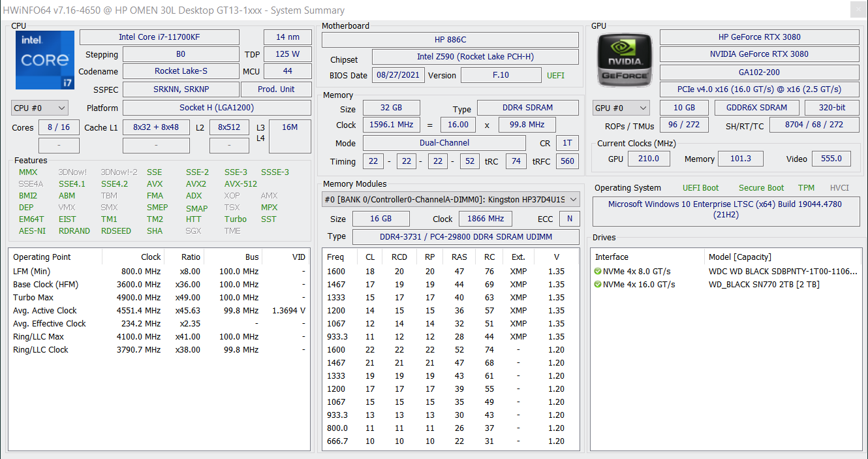The height and width of the screenshot is (459, 868).
Task: Click the AES-NI feature label
Action: pyautogui.click(x=32, y=230)
